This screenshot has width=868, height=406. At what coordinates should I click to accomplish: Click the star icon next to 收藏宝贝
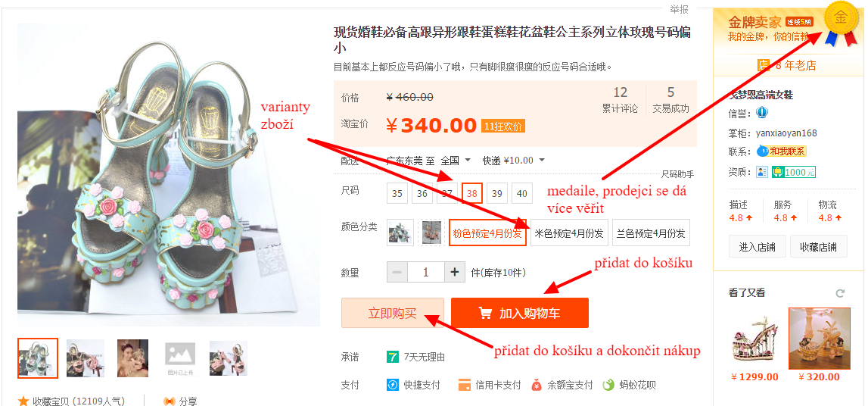(x=23, y=401)
